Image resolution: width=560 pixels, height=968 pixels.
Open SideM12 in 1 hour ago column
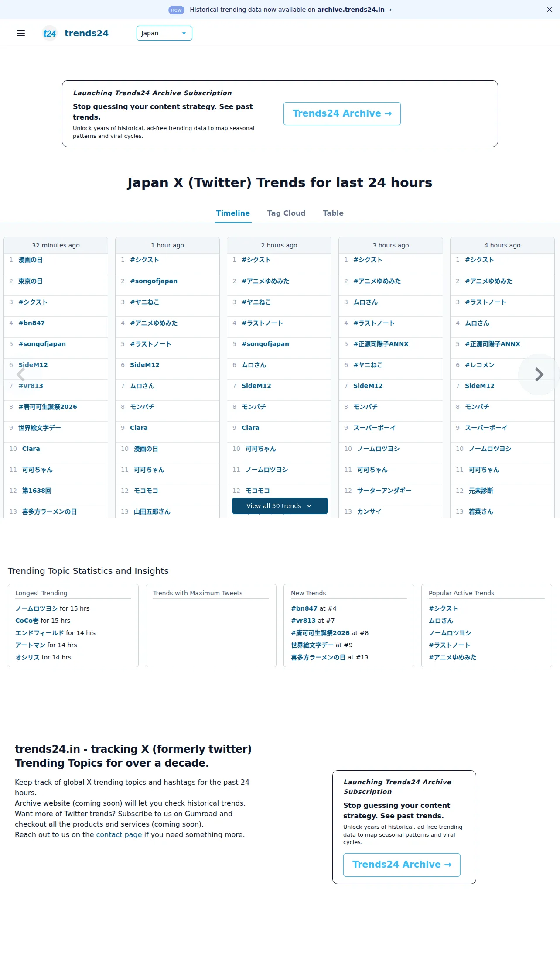point(145,365)
